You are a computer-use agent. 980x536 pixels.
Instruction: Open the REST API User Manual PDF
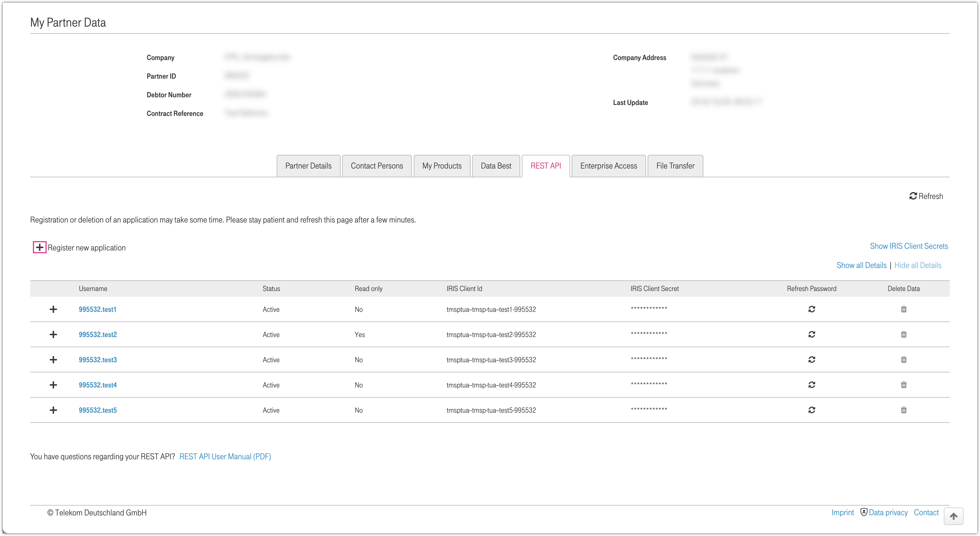pos(225,457)
